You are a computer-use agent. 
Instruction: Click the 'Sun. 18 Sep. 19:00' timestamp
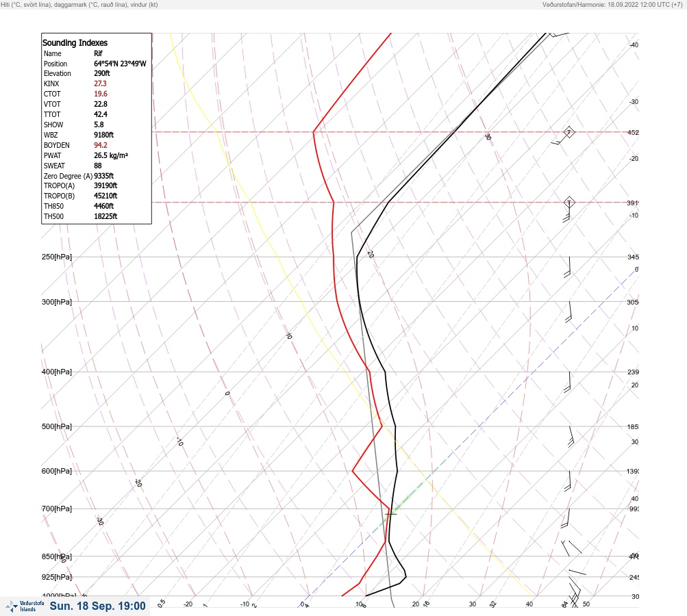(97, 606)
